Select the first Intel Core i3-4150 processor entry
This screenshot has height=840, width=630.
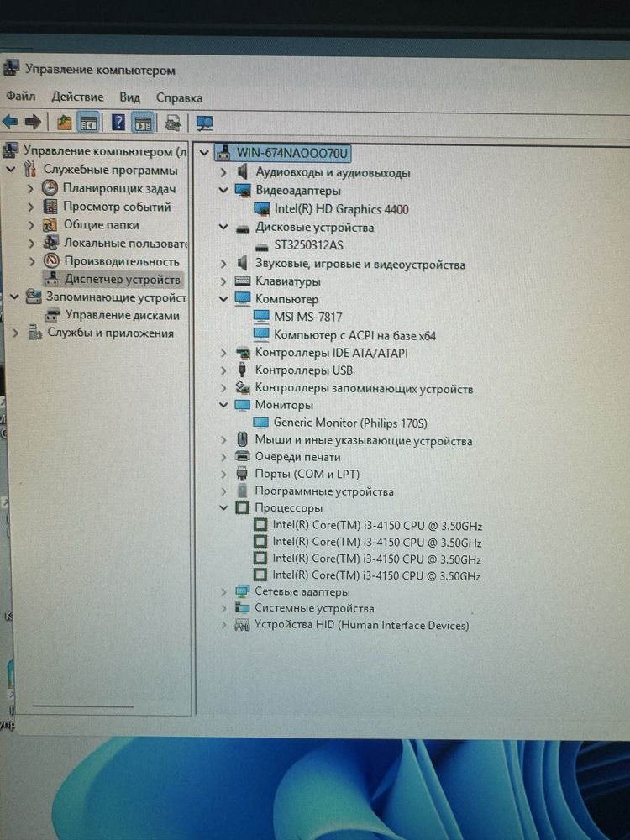click(377, 526)
